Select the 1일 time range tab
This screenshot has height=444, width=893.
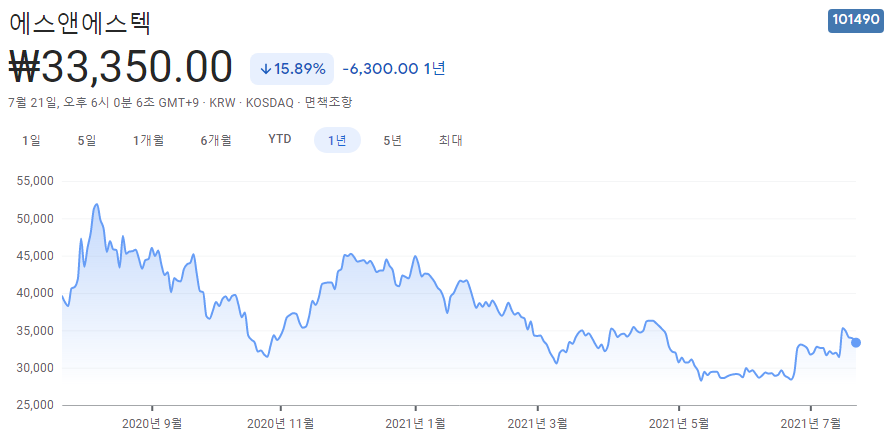(x=31, y=140)
